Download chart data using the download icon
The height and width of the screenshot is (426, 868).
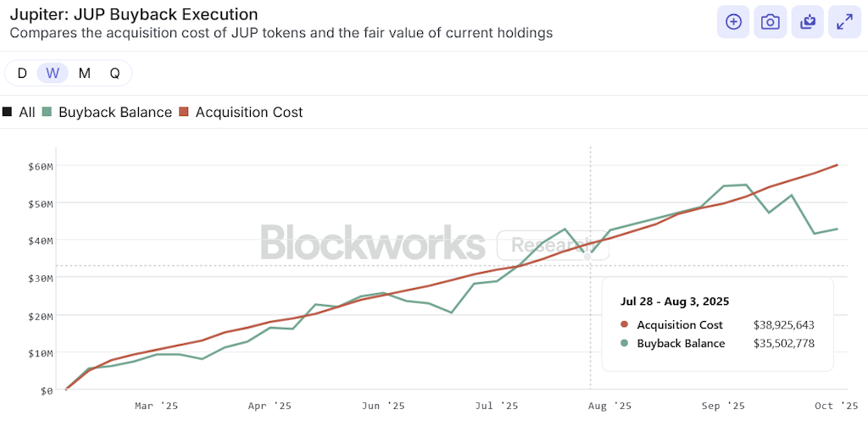point(808,22)
